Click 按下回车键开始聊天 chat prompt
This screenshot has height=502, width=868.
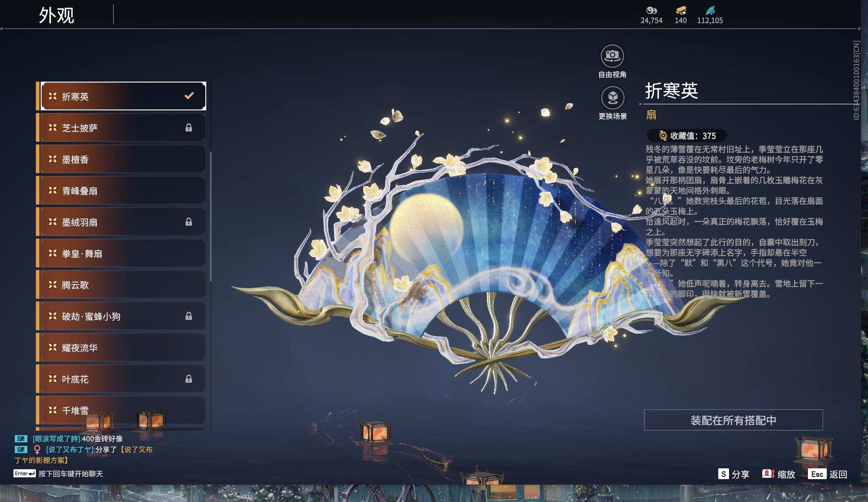coord(71,474)
